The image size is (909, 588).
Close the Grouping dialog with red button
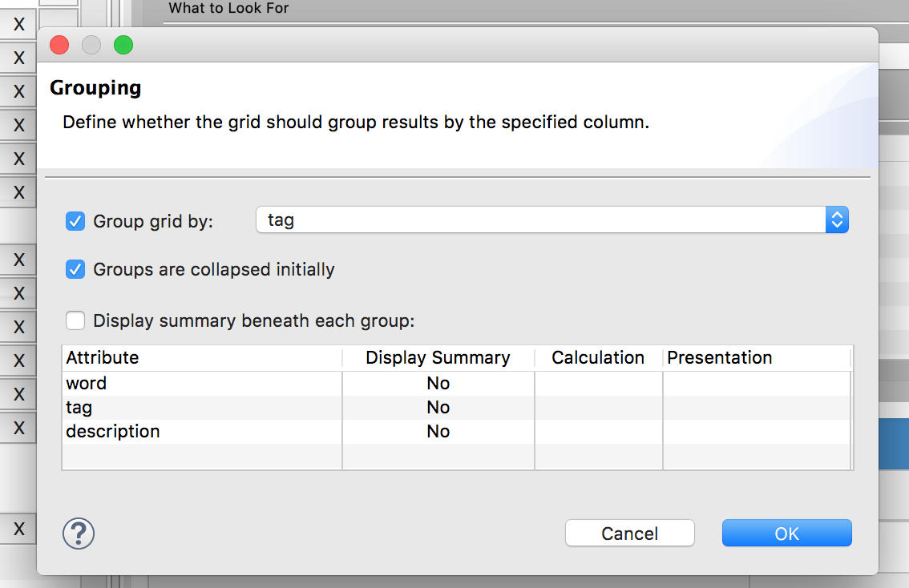point(59,45)
